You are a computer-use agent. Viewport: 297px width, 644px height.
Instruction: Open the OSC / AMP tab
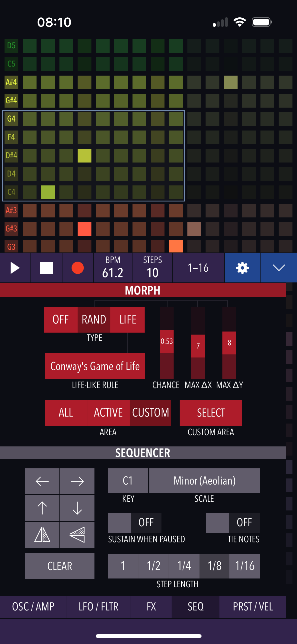click(x=33, y=607)
